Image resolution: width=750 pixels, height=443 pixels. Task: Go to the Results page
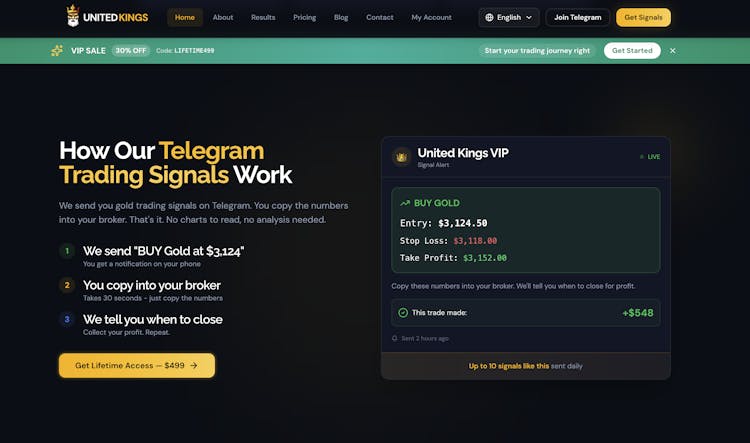(264, 17)
